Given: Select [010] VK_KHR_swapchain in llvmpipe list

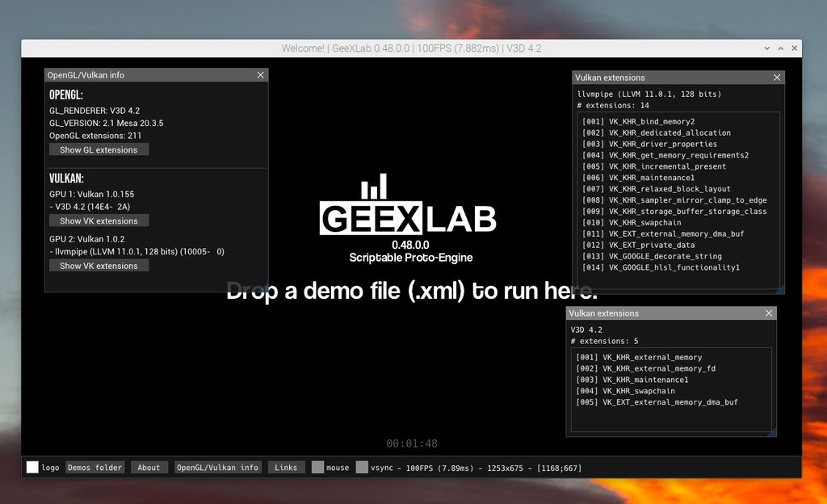Looking at the screenshot, I should [x=632, y=222].
